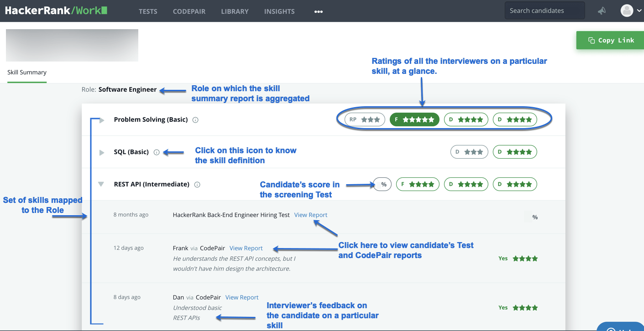The height and width of the screenshot is (331, 644).
Task: Click 'HackerRank Back-End Engineer Hiring Test' title
Action: (x=231, y=215)
